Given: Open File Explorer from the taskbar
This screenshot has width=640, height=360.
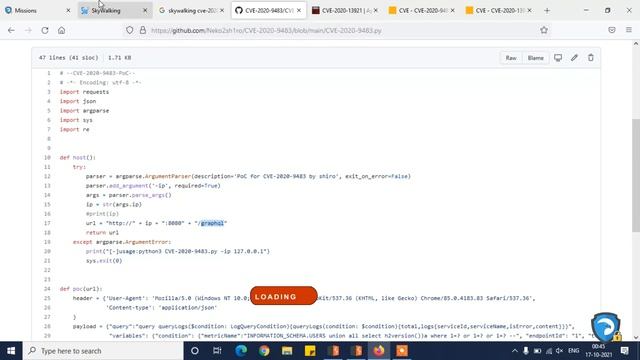Looking at the screenshot, I should (287, 351).
